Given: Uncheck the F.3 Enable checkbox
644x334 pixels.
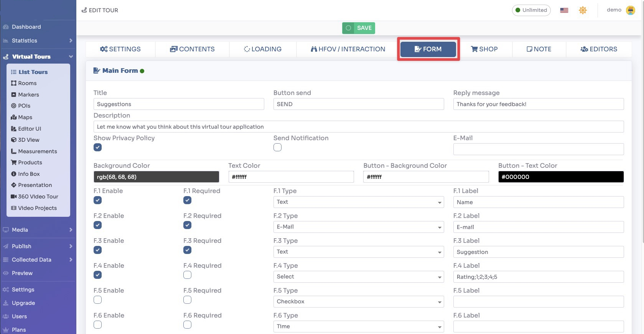Looking at the screenshot, I should (98, 250).
